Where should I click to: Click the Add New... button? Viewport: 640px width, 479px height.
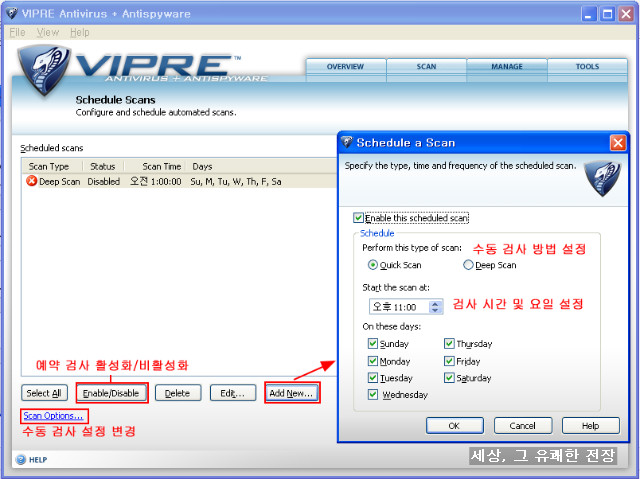point(291,393)
